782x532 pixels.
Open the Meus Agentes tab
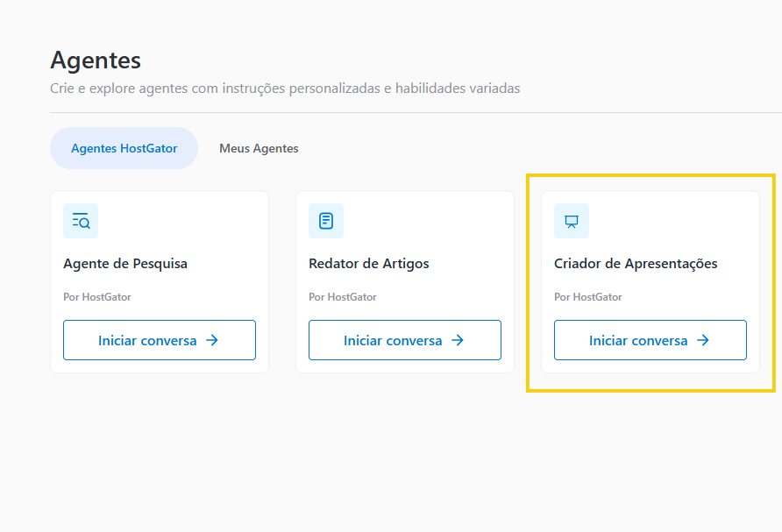[x=259, y=148]
